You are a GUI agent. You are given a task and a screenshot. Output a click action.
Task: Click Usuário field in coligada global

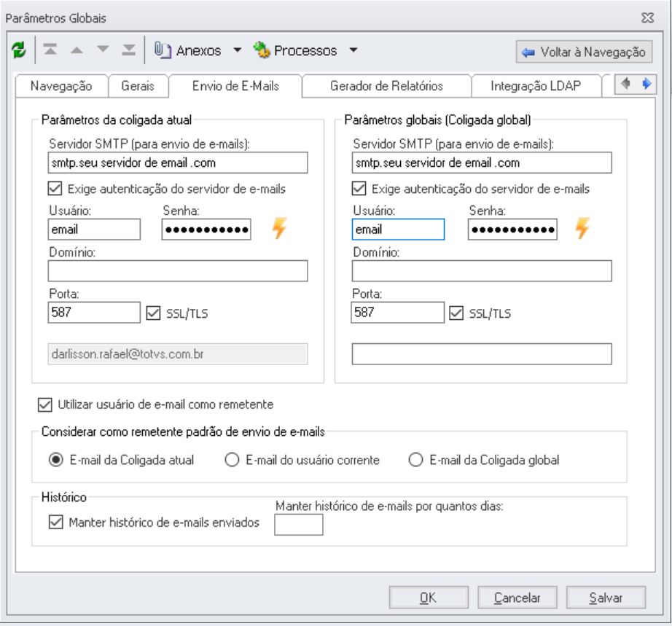(398, 230)
